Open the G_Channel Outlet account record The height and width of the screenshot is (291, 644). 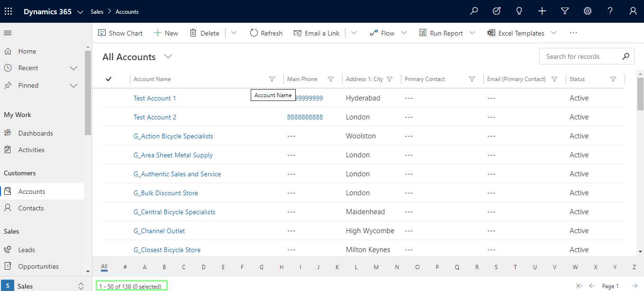coord(159,230)
